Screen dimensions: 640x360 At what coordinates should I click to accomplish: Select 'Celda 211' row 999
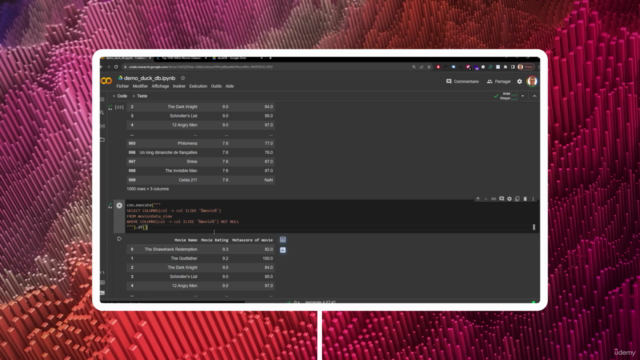pyautogui.click(x=188, y=180)
